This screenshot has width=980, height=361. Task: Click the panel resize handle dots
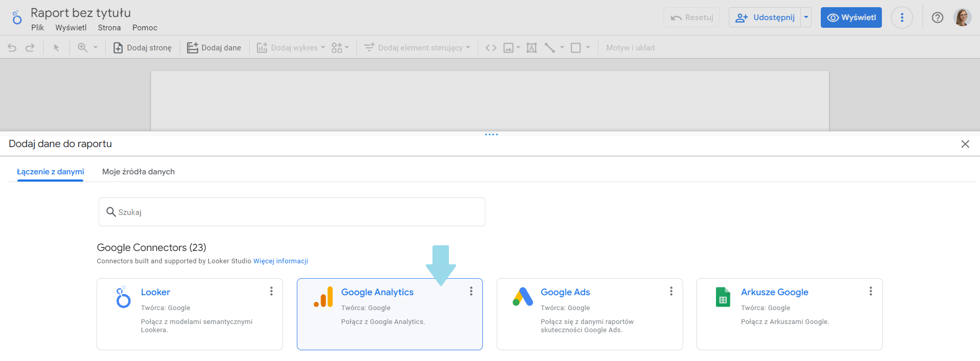pyautogui.click(x=492, y=135)
